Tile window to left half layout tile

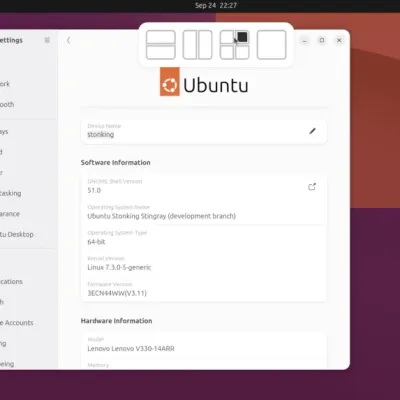click(x=190, y=45)
